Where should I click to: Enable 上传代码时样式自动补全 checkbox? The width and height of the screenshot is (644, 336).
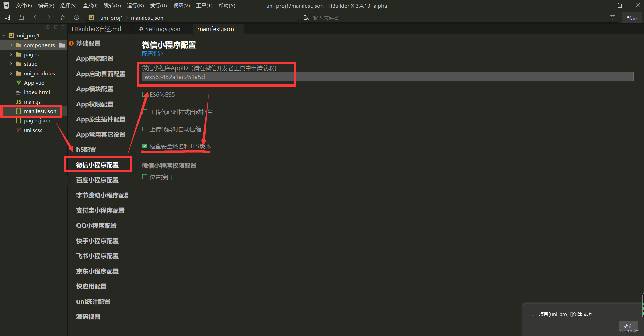[x=145, y=112]
